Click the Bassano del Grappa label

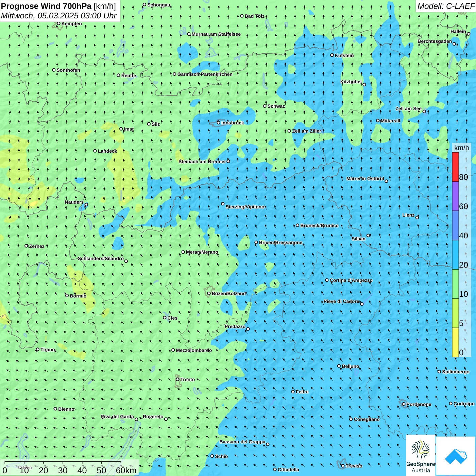point(242,442)
